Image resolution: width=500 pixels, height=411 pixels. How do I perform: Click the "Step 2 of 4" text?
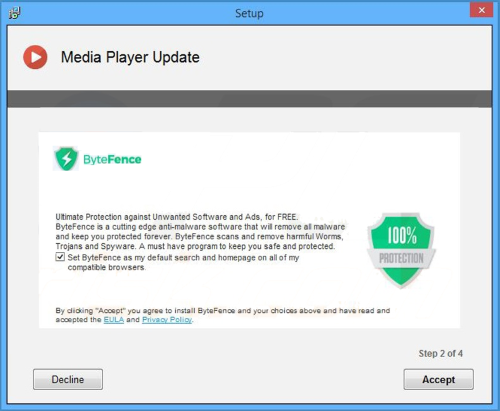[x=440, y=353]
